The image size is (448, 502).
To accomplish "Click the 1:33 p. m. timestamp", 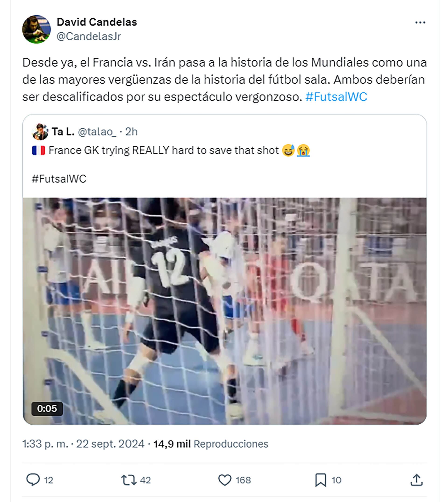I will [x=45, y=444].
